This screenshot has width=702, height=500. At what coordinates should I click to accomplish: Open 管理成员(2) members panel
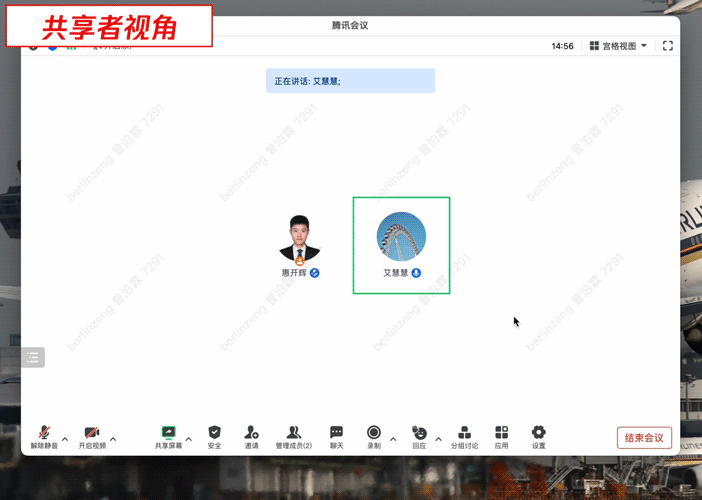point(294,433)
